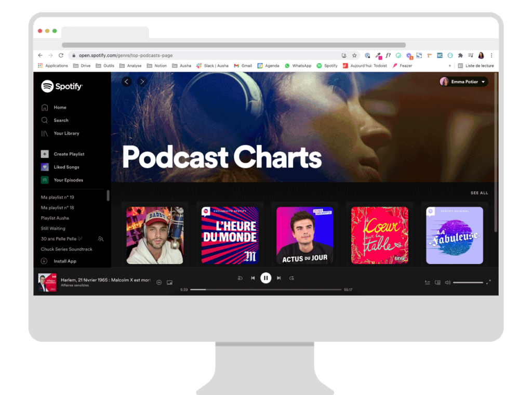
Task: Click the Search magnifier icon
Action: 45,120
